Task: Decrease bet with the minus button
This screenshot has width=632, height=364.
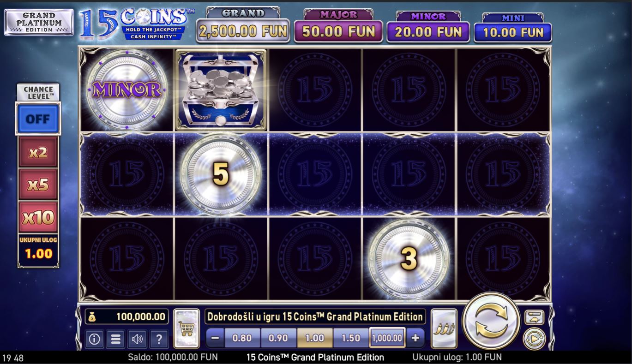Action: pyautogui.click(x=215, y=338)
